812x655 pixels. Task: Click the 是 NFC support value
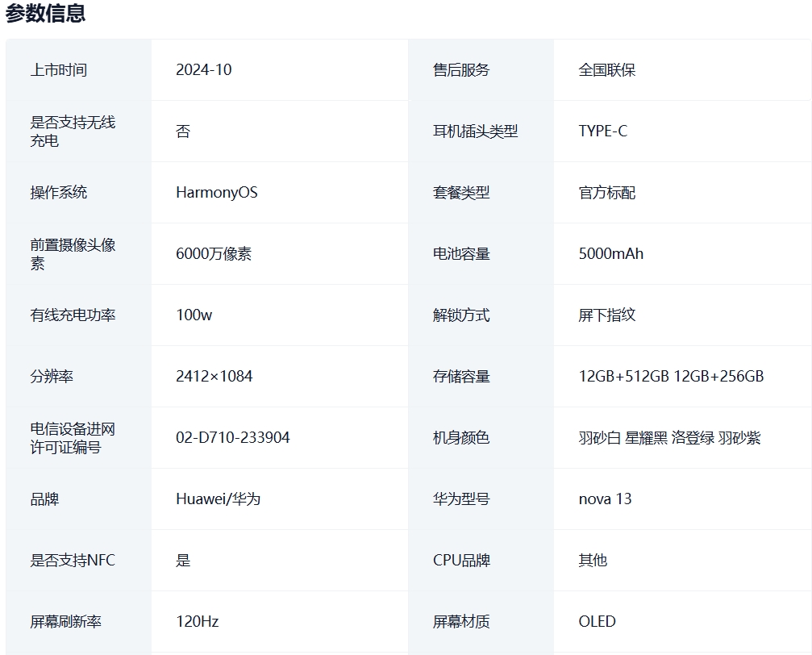pyautogui.click(x=183, y=560)
